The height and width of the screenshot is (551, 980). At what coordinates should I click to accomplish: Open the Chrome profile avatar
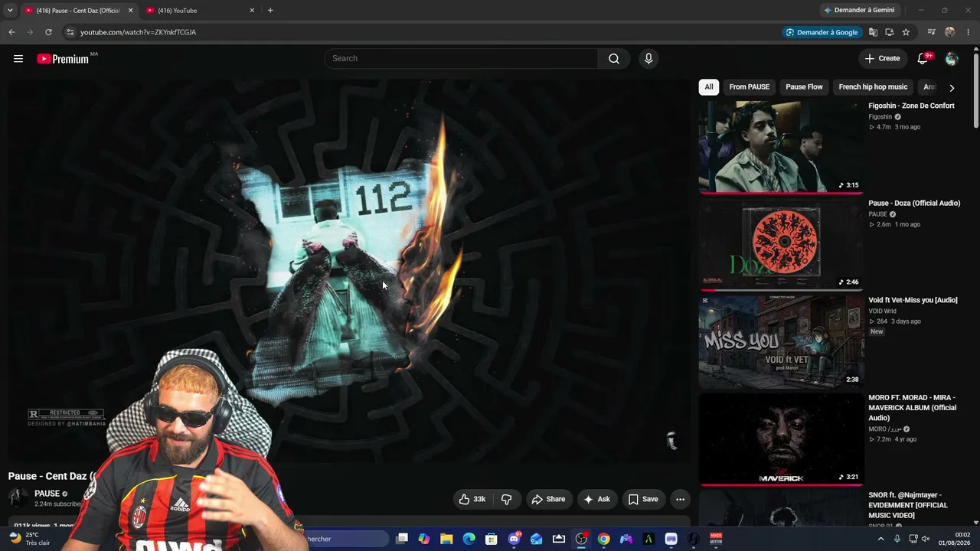950,32
